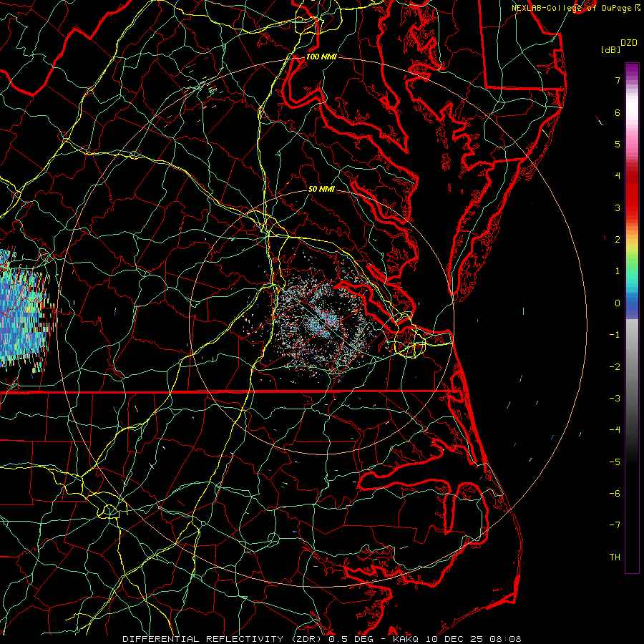This screenshot has height=644, width=644.
Task: Click the white-pink band near 6 dB
Action: coord(632,111)
